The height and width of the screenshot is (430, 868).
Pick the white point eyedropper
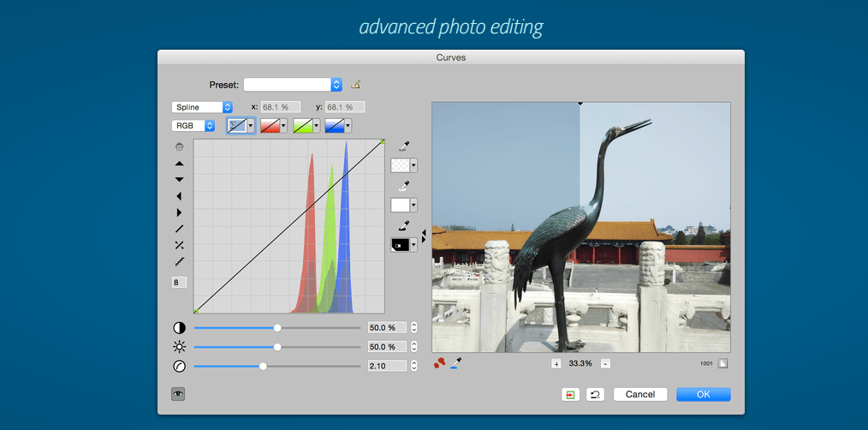point(403,186)
